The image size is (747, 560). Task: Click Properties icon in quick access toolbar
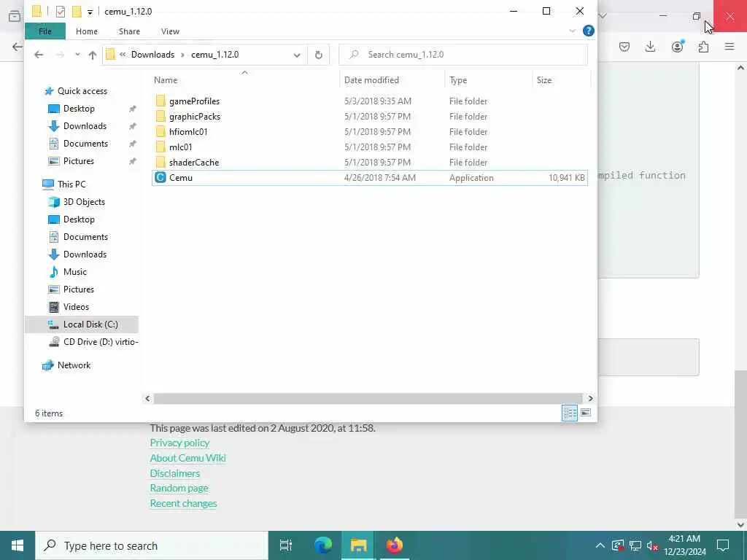(x=60, y=12)
